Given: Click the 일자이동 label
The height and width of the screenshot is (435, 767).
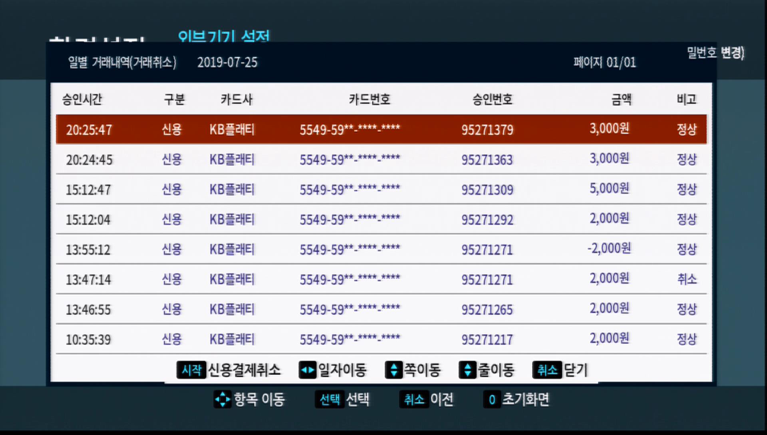Looking at the screenshot, I should 342,370.
